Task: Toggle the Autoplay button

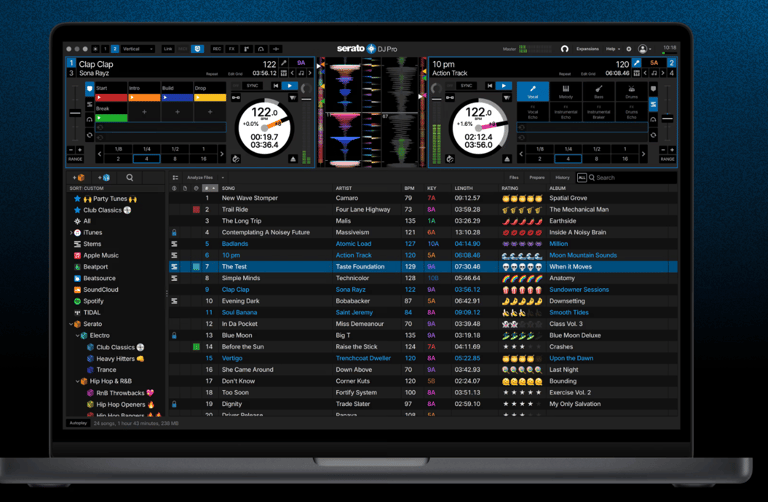Action: [78, 423]
